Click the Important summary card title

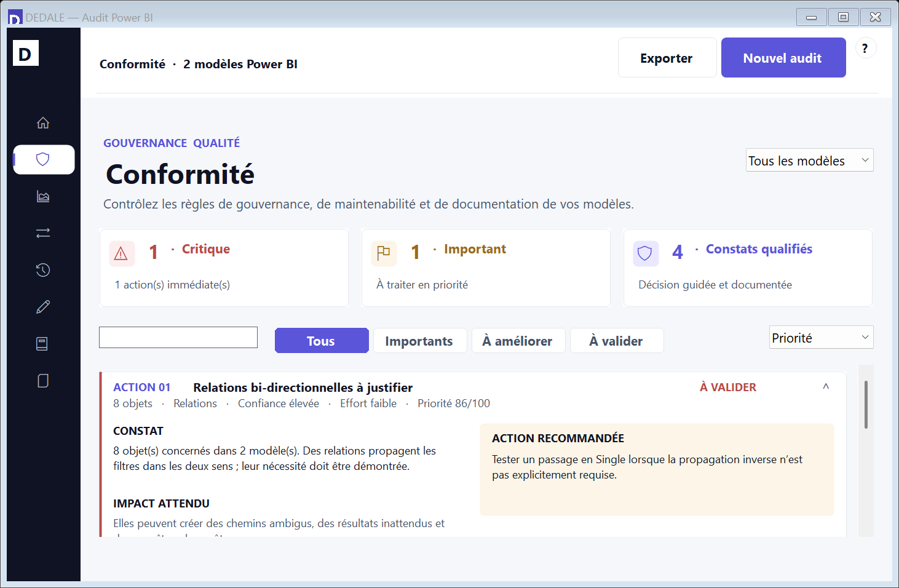tap(475, 249)
